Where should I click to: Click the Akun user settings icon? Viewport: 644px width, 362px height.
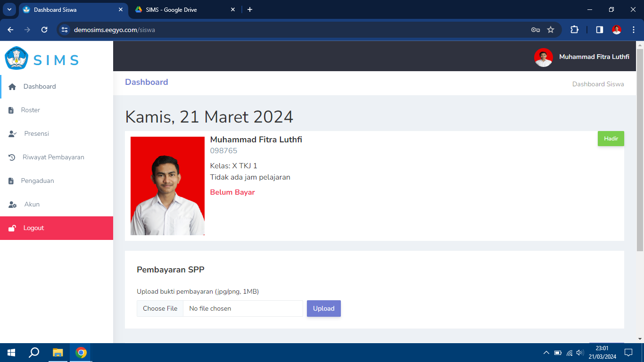(13, 205)
